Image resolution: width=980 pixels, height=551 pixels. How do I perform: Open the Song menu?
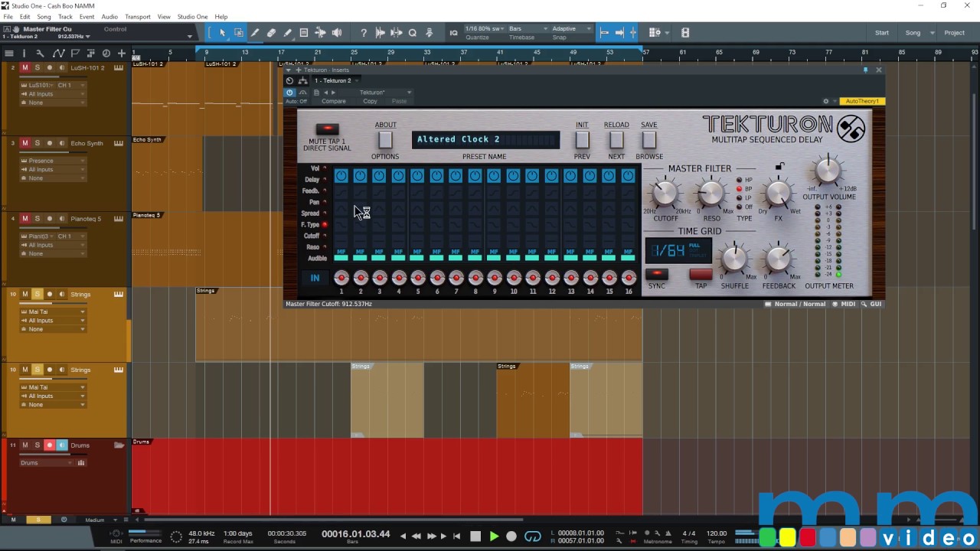[44, 17]
